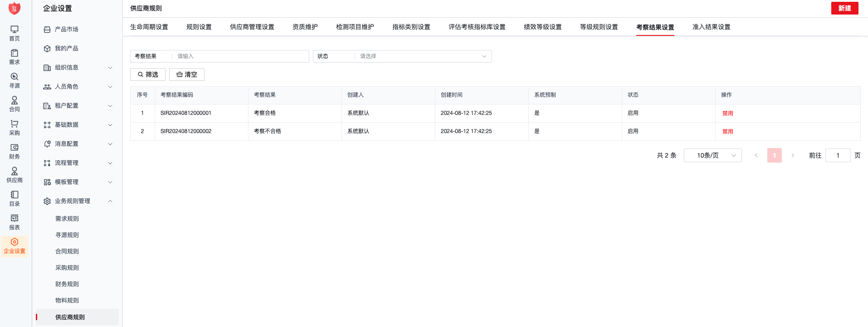
Task: Switch to 规则设置 tab
Action: pyautogui.click(x=199, y=27)
